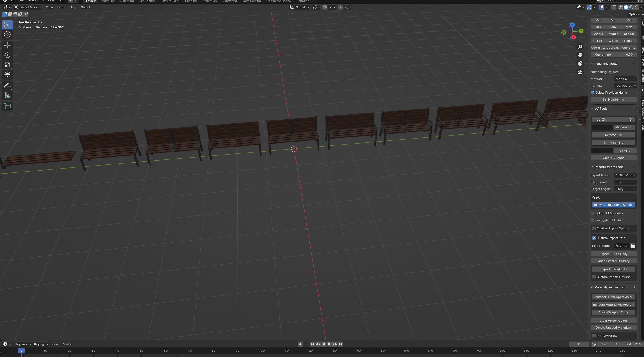
Task: Uncheck Delete Previous Nums
Action: coord(592,93)
